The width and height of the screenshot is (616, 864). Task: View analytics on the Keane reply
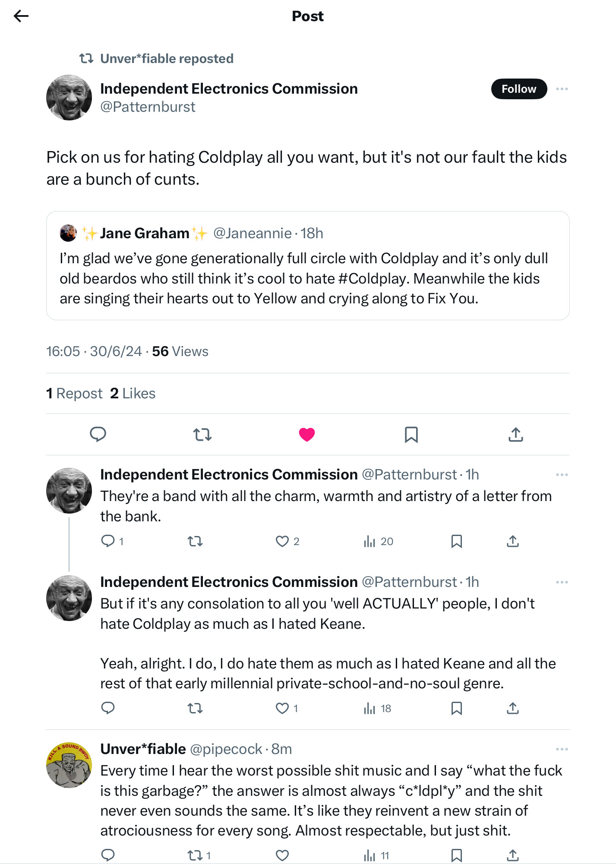[x=370, y=708]
